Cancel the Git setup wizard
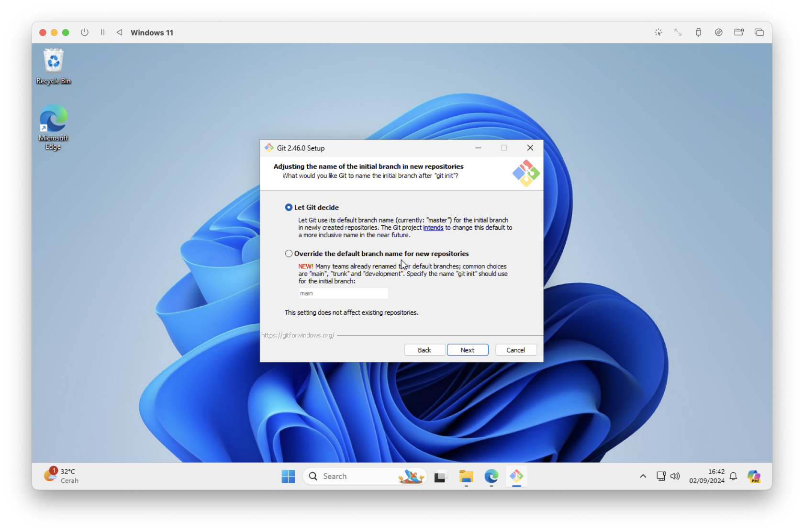Image resolution: width=804 pixels, height=532 pixels. [516, 350]
